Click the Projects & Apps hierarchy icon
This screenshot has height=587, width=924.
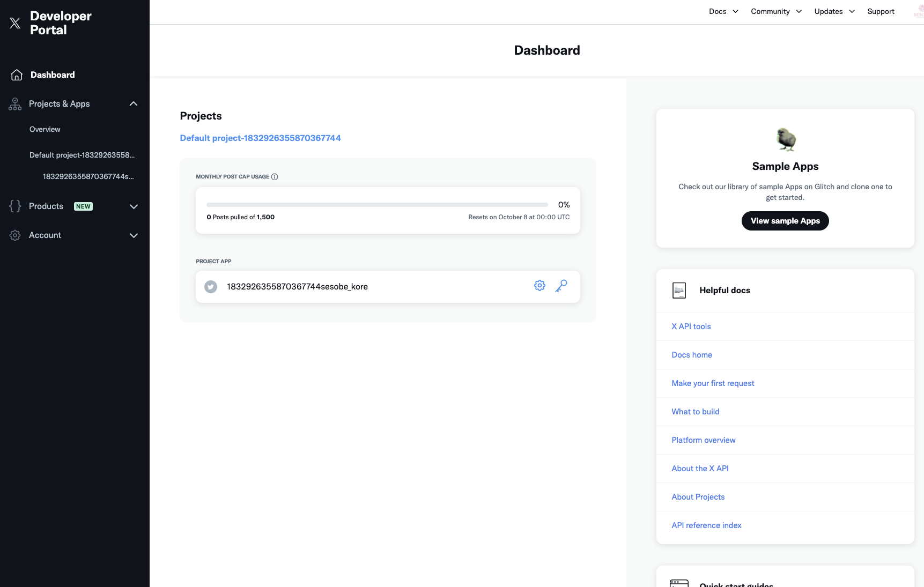point(15,104)
